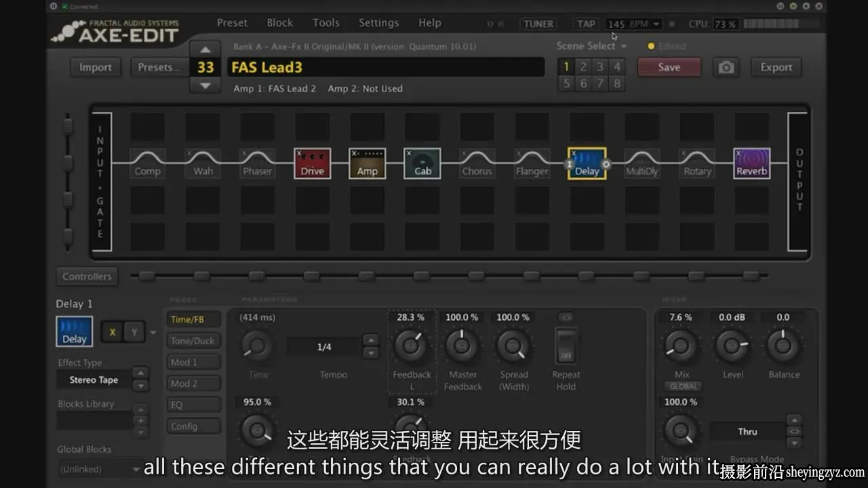Image resolution: width=868 pixels, height=488 pixels.
Task: Click the Export button
Action: click(x=776, y=67)
